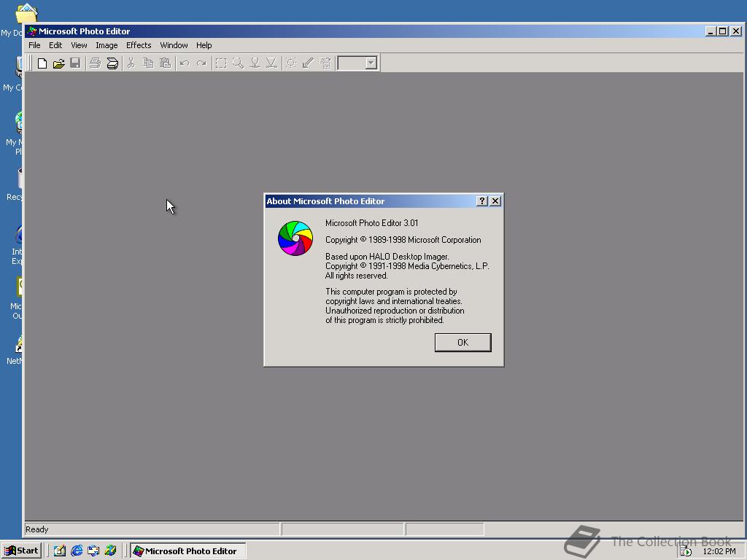The width and height of the screenshot is (747, 560).
Task: Click the Show Desktop quick launch icon
Action: click(x=60, y=551)
